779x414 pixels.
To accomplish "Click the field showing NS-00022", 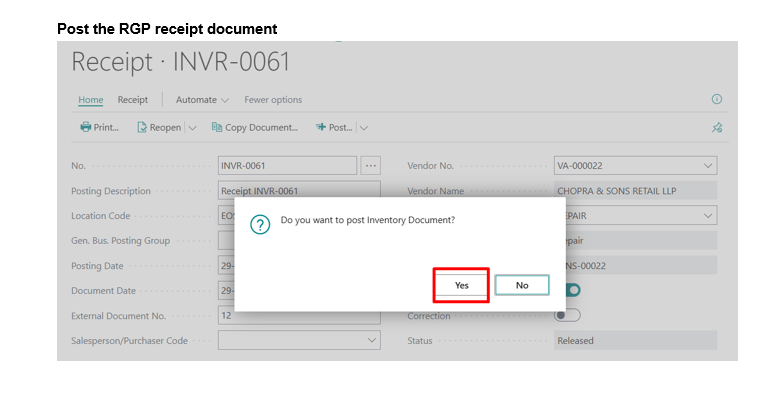I will pyautogui.click(x=641, y=266).
